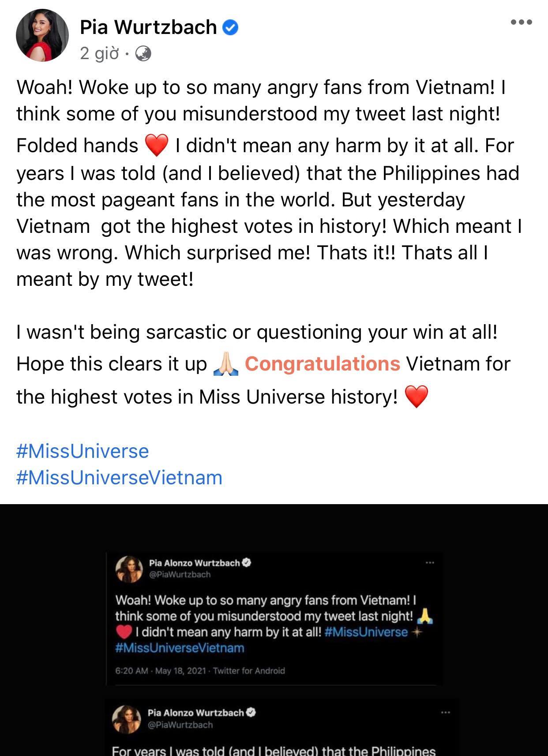Open the #MissUniverseVietnam hashtag
This screenshot has width=548, height=756.
[x=118, y=478]
